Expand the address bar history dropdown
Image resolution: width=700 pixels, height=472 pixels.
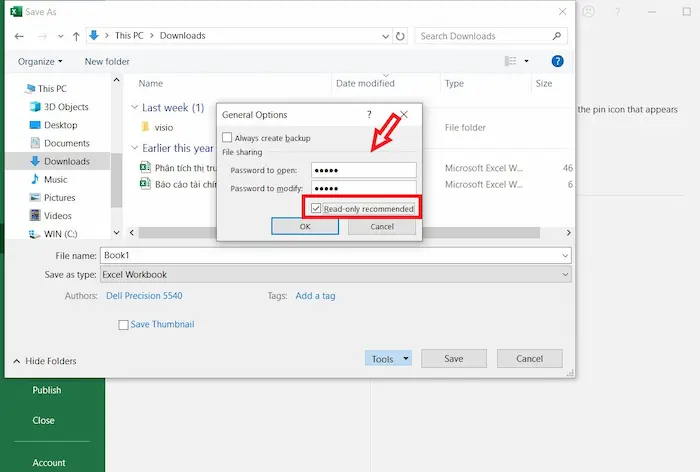coord(385,36)
